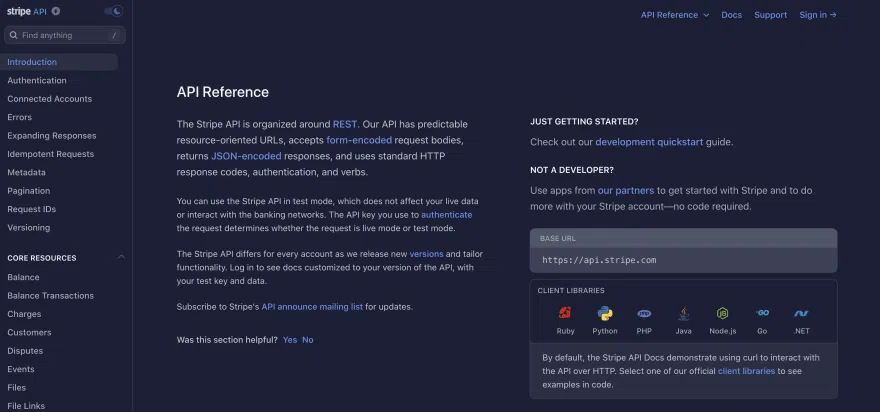This screenshot has width=880, height=412.
Task: Open Errors in the sidebar
Action: pos(20,117)
